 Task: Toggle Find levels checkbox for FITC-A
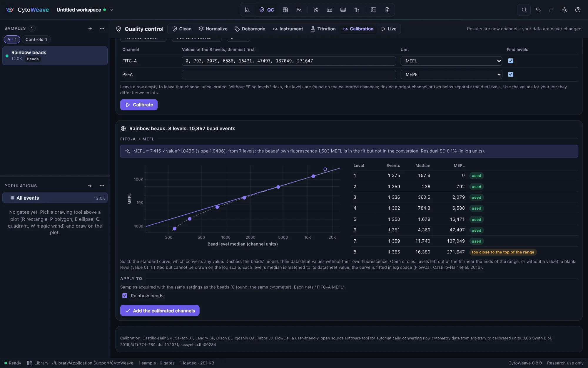[x=511, y=61]
